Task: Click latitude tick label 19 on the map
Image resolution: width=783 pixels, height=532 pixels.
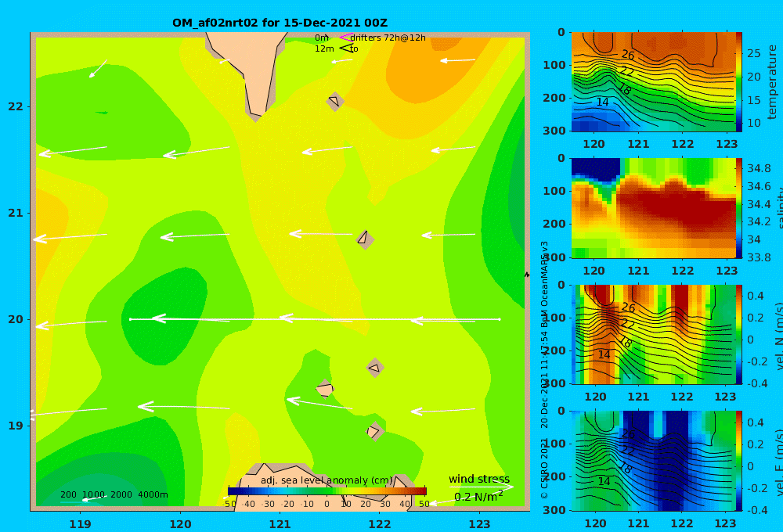Action: tap(16, 426)
